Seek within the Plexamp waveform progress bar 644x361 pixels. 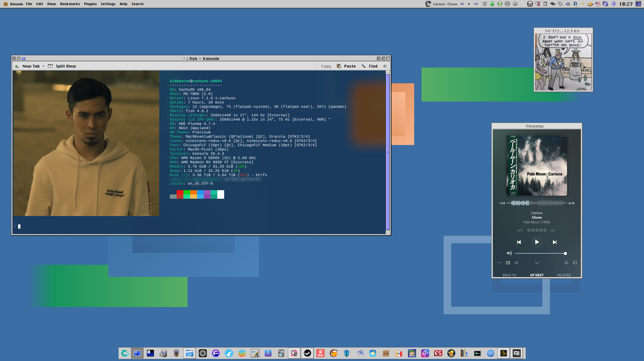537,203
